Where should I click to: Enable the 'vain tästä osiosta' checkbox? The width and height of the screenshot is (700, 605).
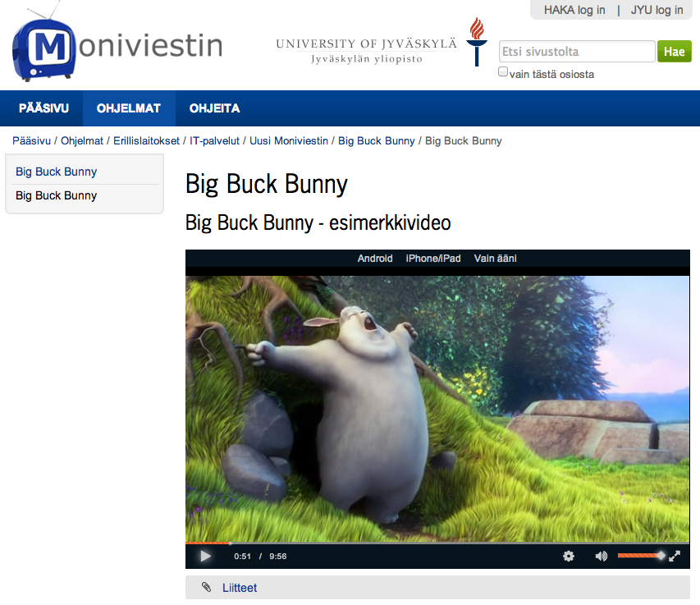[503, 72]
